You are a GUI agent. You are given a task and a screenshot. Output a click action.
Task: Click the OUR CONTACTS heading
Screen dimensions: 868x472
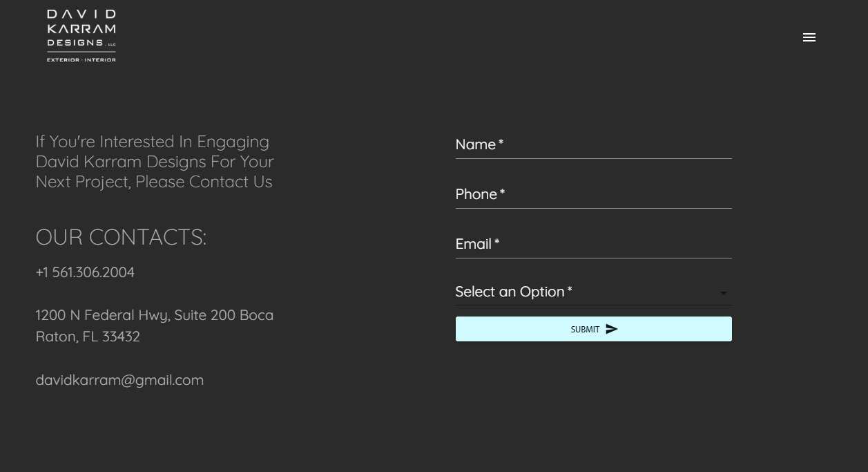pos(121,237)
